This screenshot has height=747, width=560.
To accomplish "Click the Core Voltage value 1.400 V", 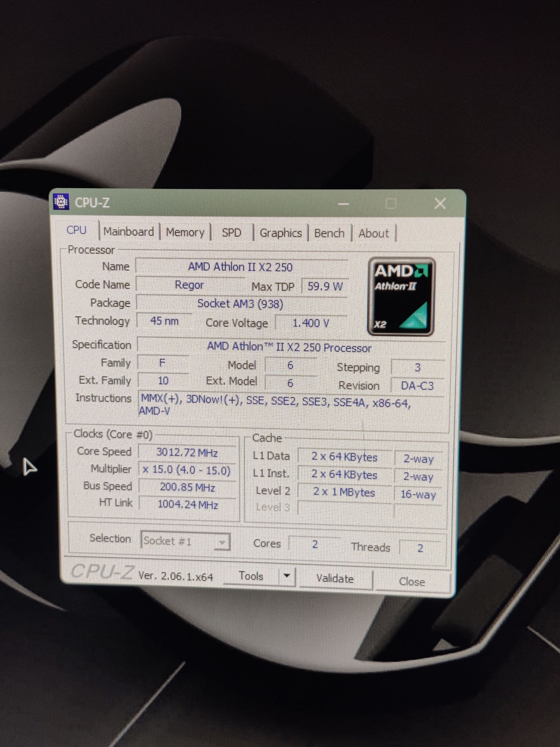I will coord(311,323).
